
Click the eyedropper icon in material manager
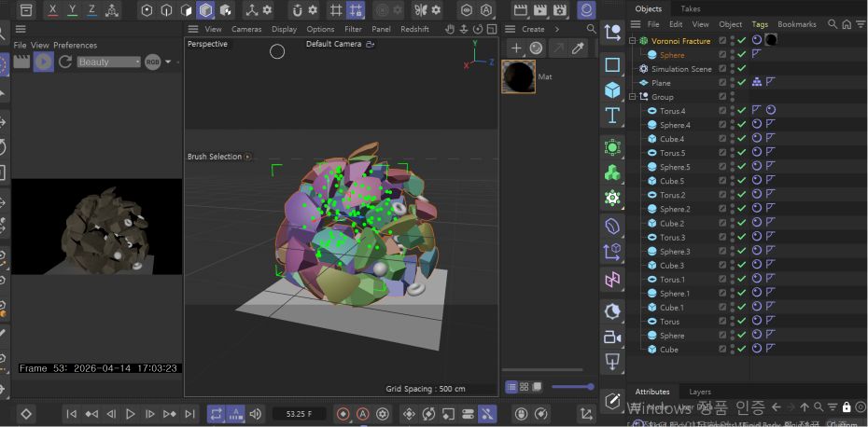578,48
